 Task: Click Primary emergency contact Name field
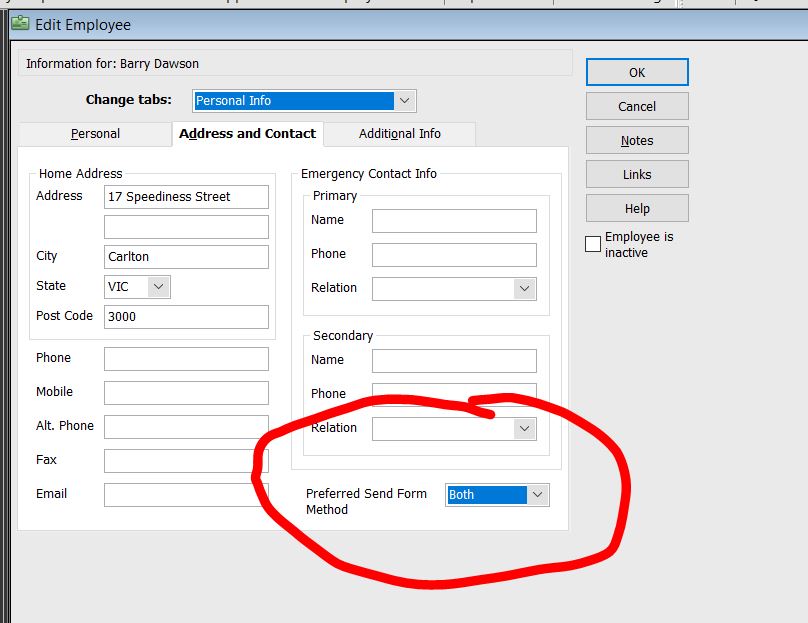pyautogui.click(x=454, y=221)
